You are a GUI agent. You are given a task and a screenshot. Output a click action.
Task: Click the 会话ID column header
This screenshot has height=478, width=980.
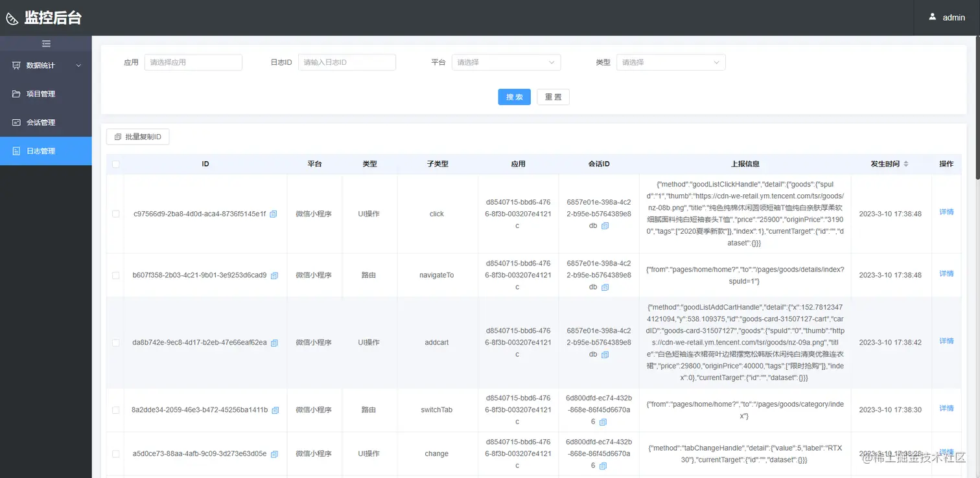click(x=599, y=164)
